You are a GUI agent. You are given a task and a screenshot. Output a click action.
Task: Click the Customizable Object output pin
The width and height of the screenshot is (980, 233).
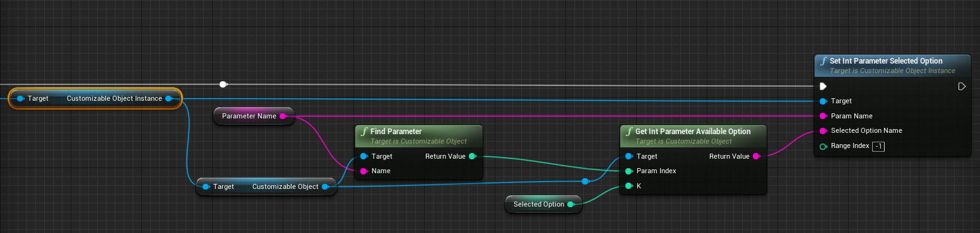(x=325, y=186)
